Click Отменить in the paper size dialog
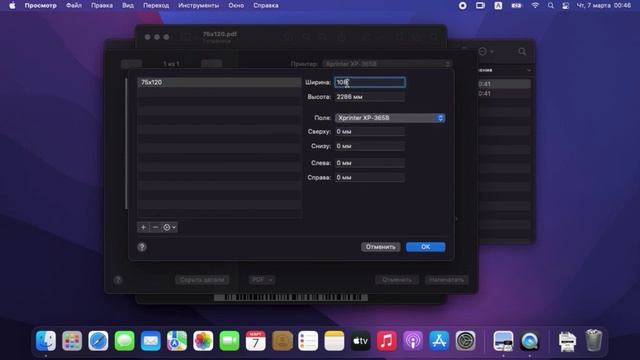 [x=380, y=247]
